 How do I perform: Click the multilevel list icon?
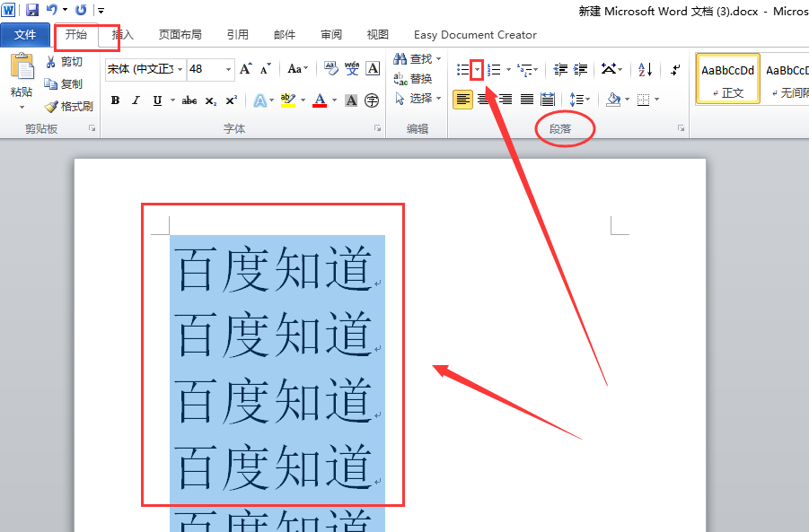coord(524,70)
